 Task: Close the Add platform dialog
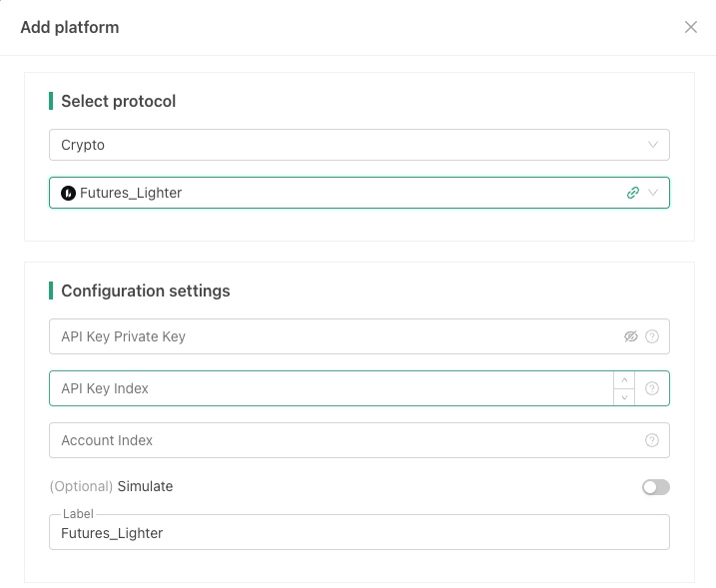(x=690, y=27)
